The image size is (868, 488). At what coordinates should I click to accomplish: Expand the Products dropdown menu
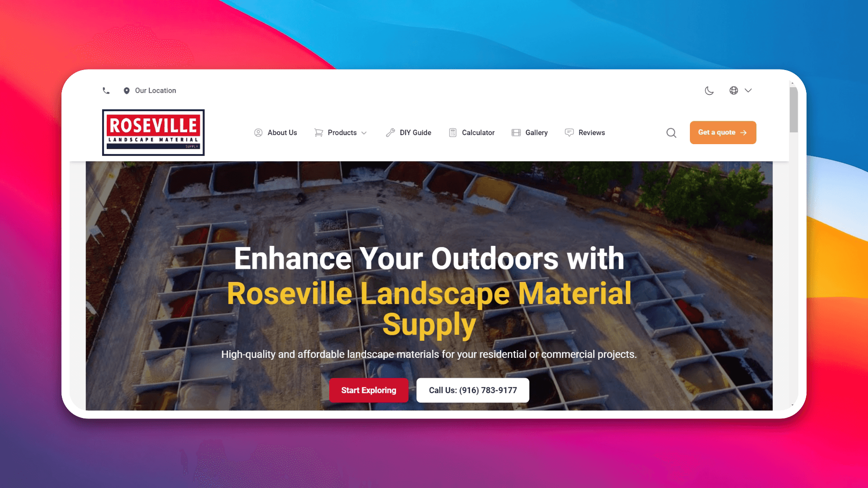pos(342,132)
